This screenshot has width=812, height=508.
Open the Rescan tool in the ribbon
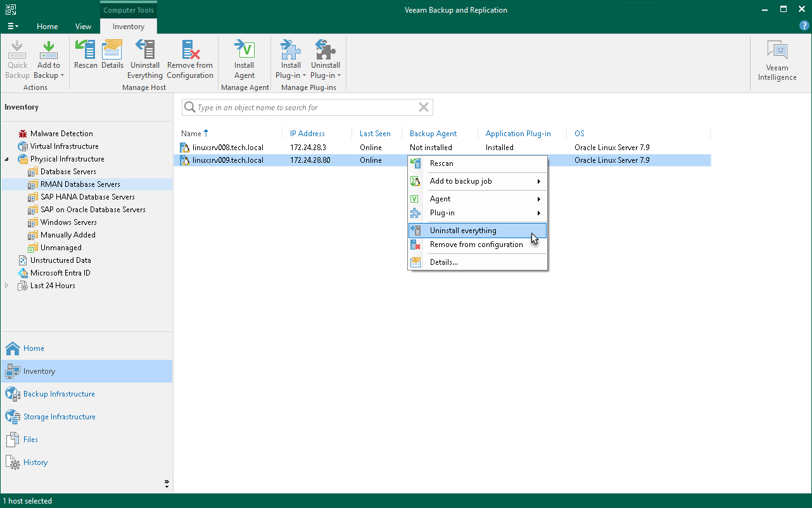[x=85, y=57]
